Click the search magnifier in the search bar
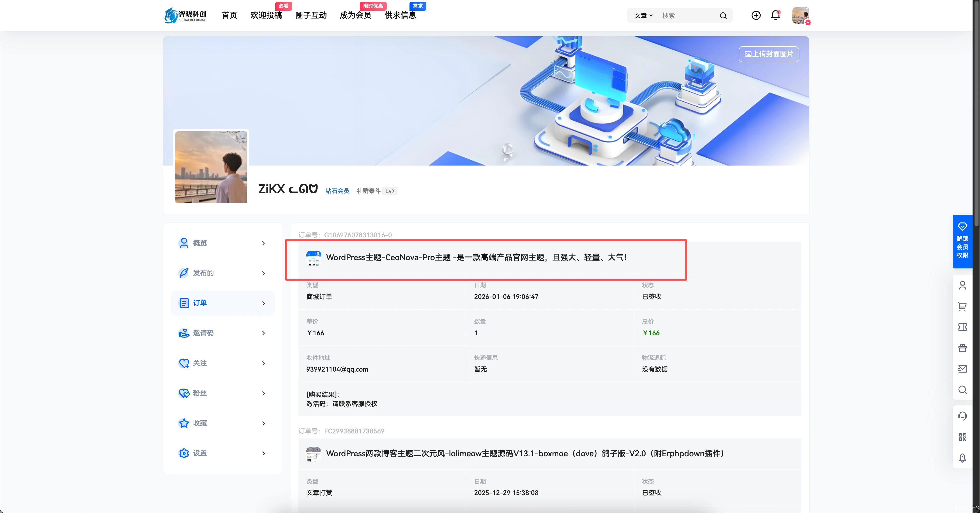Screen dimensions: 980x513 [x=723, y=16]
